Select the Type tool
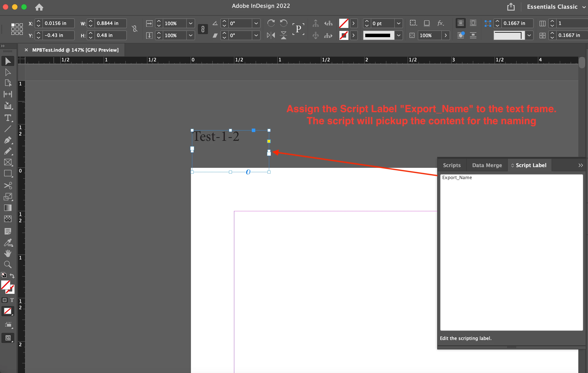 (x=8, y=118)
